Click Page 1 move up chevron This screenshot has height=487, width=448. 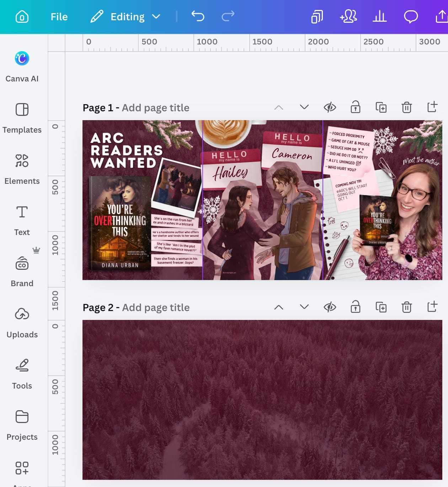point(279,107)
